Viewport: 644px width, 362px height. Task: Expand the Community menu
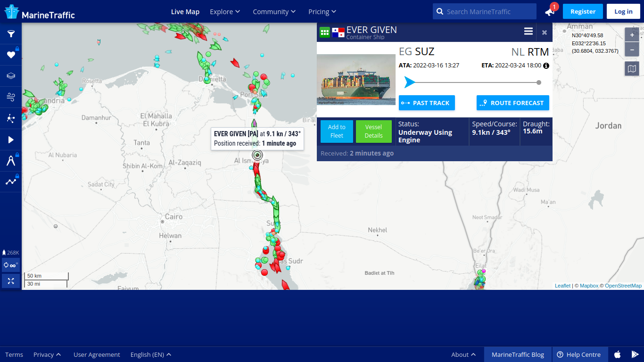click(274, 12)
